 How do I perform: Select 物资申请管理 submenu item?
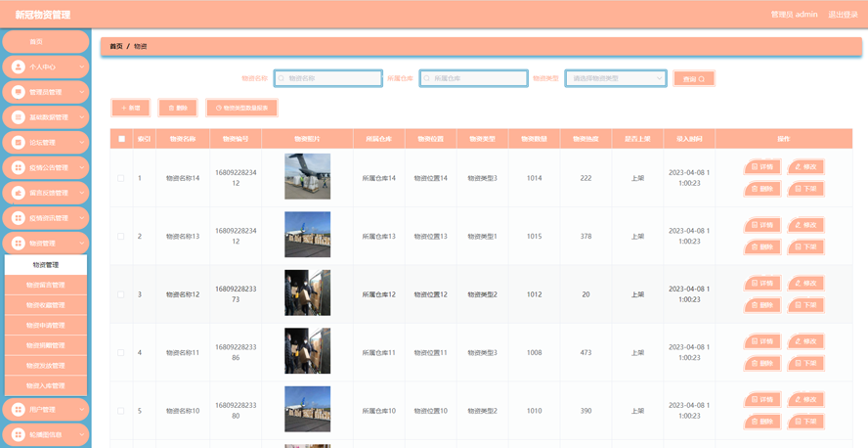click(46, 325)
